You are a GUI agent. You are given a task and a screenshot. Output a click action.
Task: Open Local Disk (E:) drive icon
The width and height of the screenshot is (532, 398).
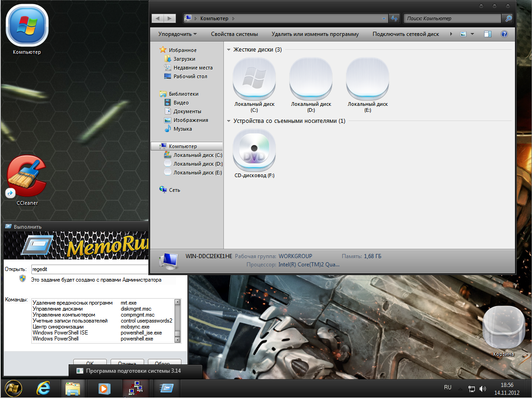click(x=368, y=78)
